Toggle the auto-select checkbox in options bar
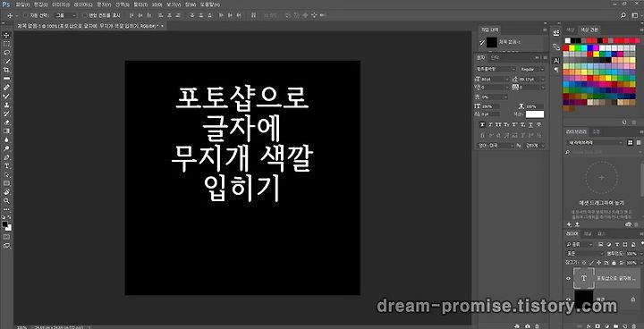Image resolution: width=644 pixels, height=329 pixels. (x=25, y=15)
